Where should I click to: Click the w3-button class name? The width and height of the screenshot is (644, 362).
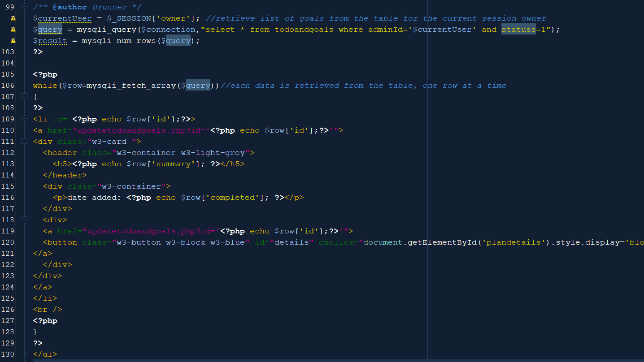click(139, 242)
